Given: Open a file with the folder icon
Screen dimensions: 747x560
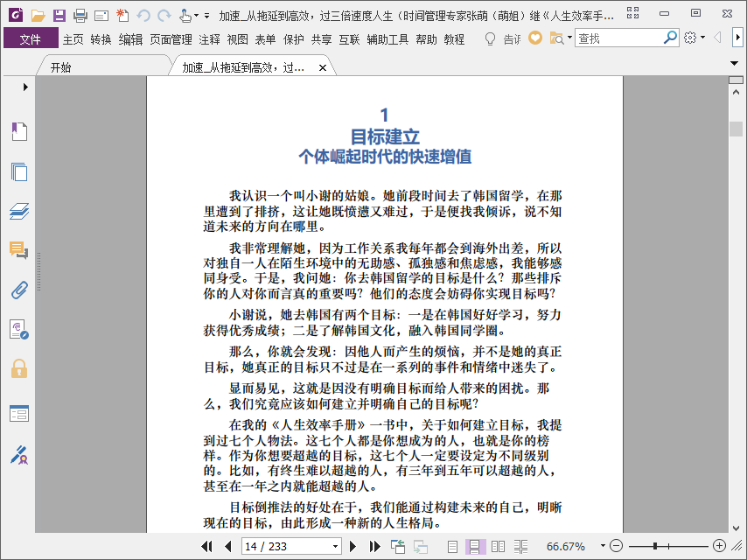Looking at the screenshot, I should 38,16.
